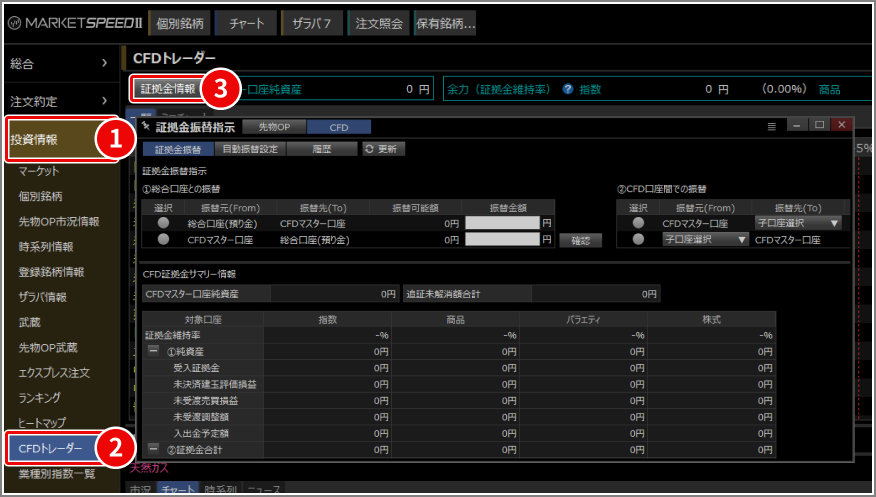Viewport: 876px width, 497px height.
Task: Open the 投資情報 sidebar section
Action: coord(61,139)
